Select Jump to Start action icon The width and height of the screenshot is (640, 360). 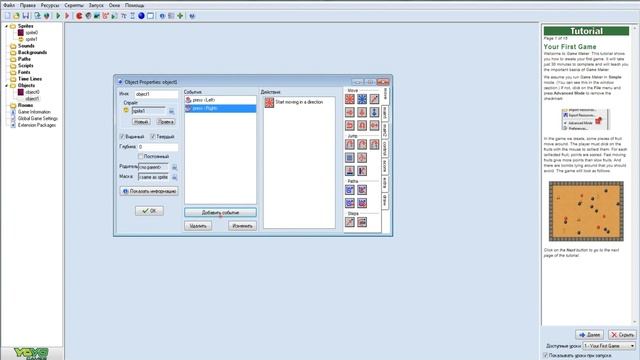coord(362,144)
